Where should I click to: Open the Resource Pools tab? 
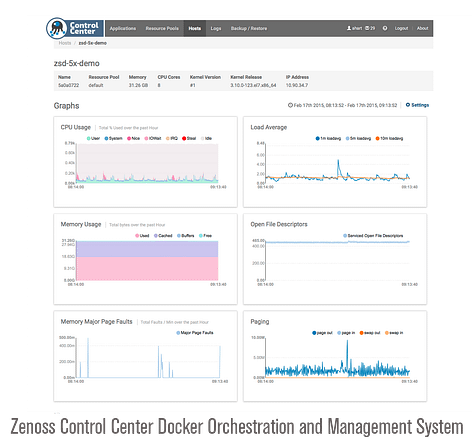(162, 28)
